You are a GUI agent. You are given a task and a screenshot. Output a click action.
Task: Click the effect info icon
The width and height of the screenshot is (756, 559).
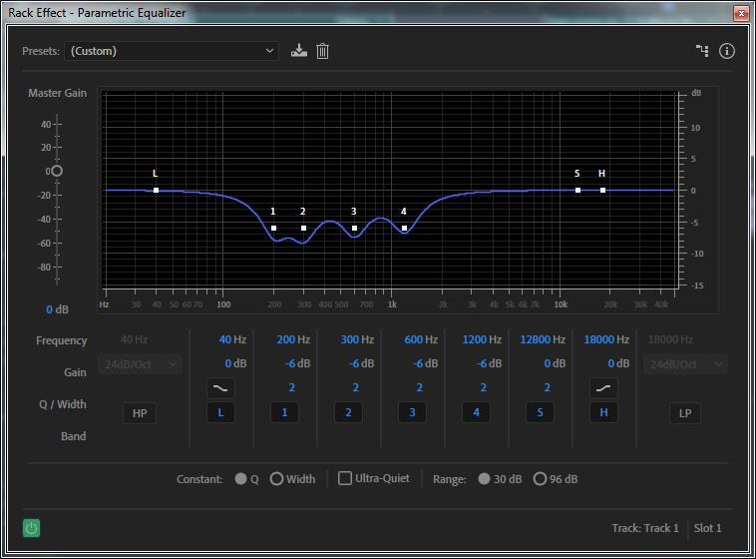[727, 51]
